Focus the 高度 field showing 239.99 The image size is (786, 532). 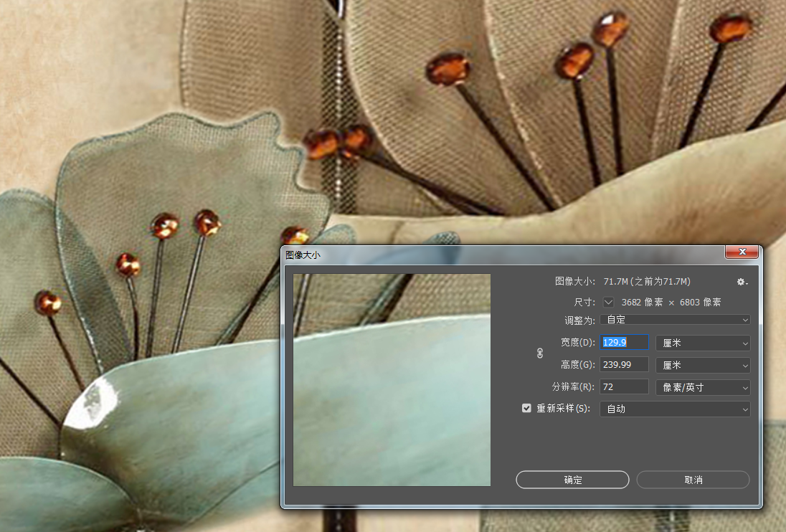coord(625,365)
